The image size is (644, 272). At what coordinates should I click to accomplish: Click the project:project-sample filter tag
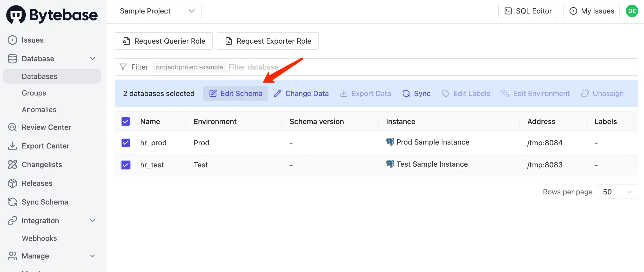point(190,67)
